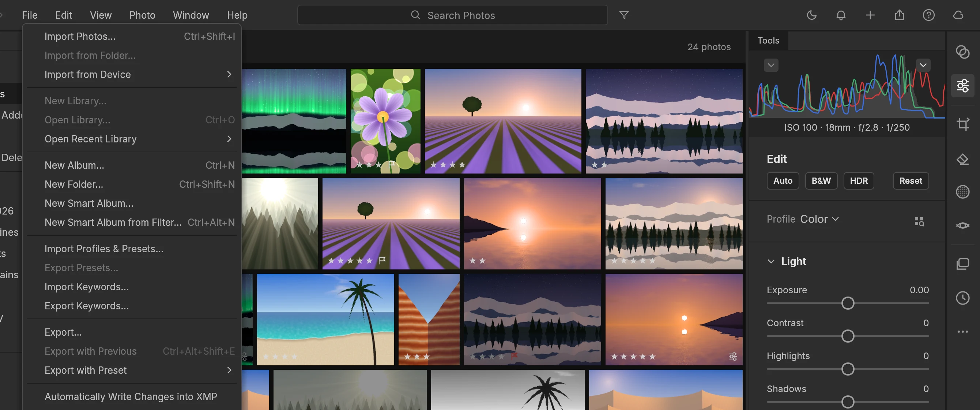Browse profiles grid icon next to Color
The height and width of the screenshot is (410, 980).
(919, 221)
